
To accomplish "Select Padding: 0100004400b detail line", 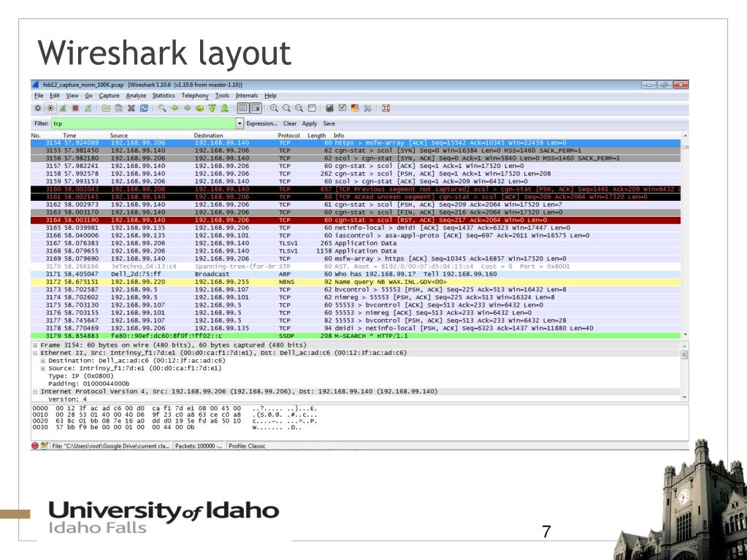I will (88, 384).
